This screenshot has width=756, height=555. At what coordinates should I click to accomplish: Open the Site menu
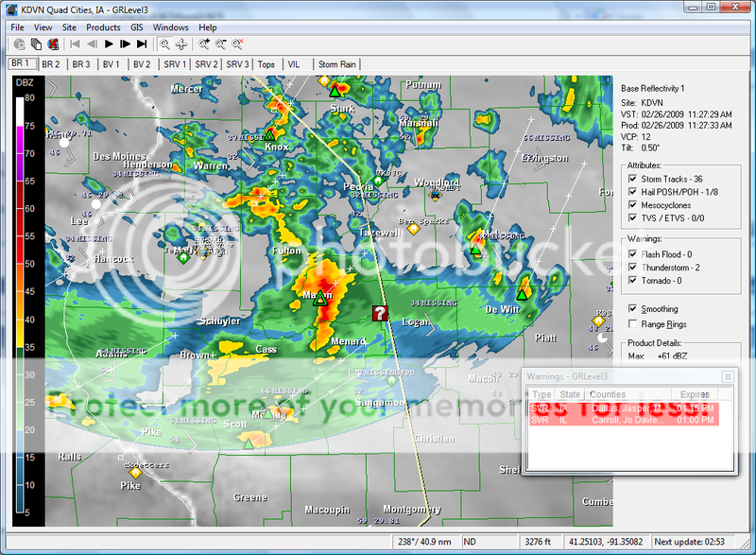pos(69,27)
